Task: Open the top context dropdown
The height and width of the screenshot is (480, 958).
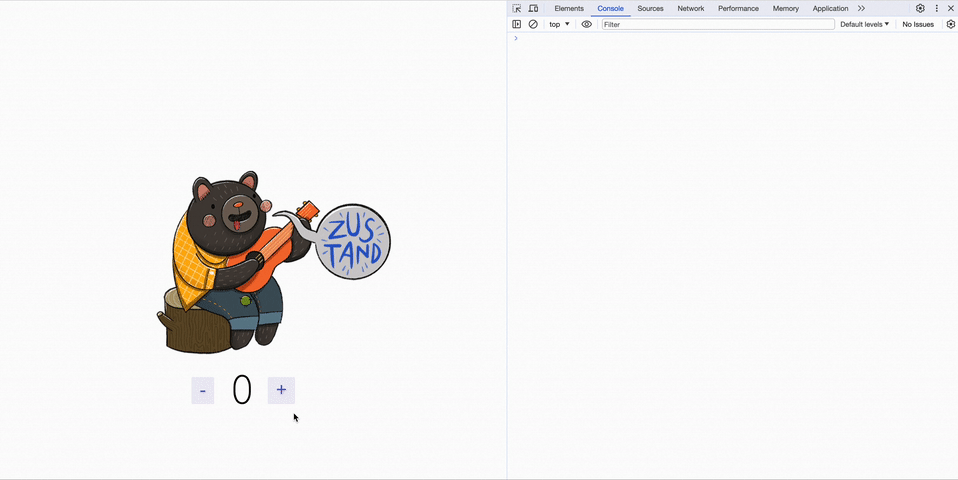Action: [559, 24]
